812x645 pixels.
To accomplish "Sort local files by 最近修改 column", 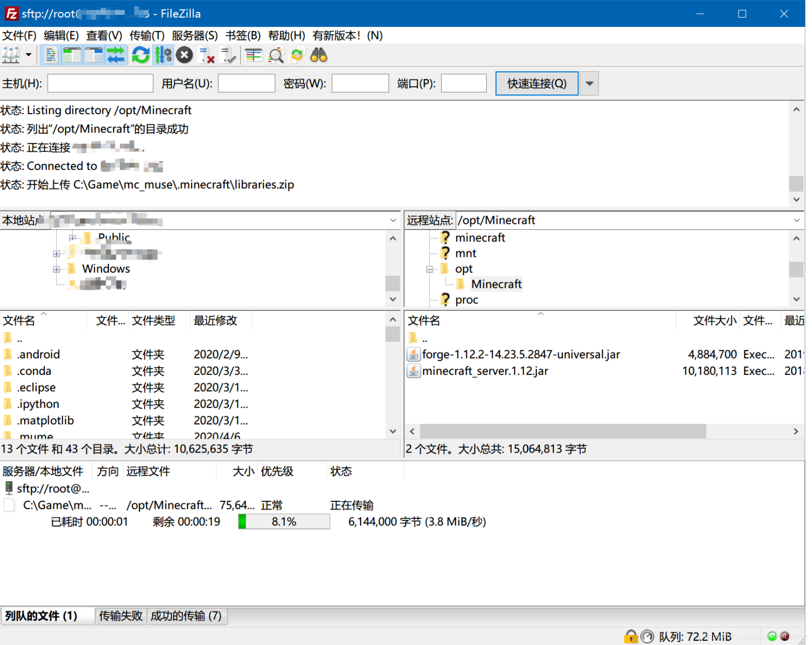I will [221, 320].
